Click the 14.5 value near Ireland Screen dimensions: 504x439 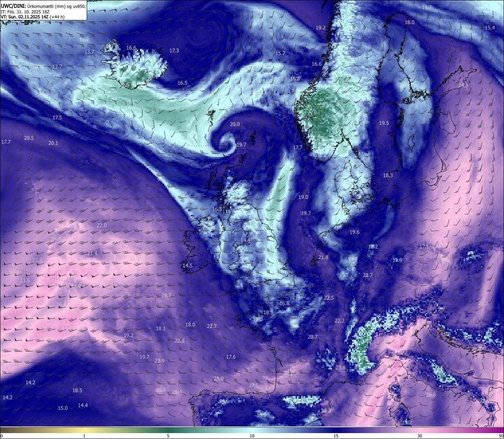pos(187,265)
